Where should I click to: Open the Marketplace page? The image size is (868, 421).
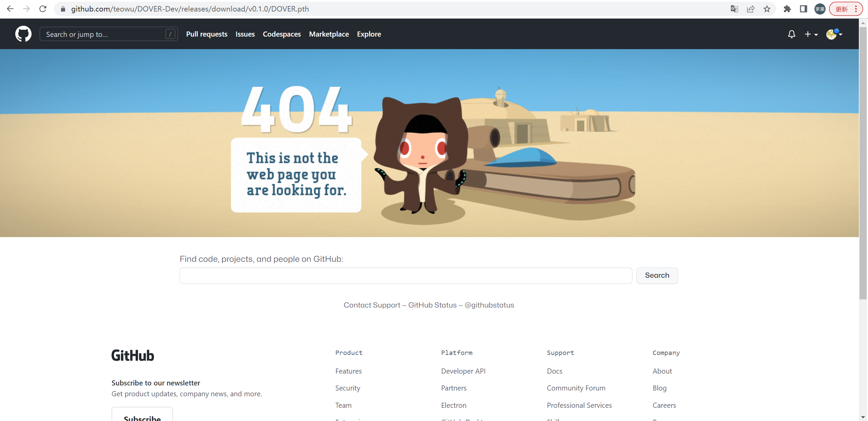coord(329,34)
